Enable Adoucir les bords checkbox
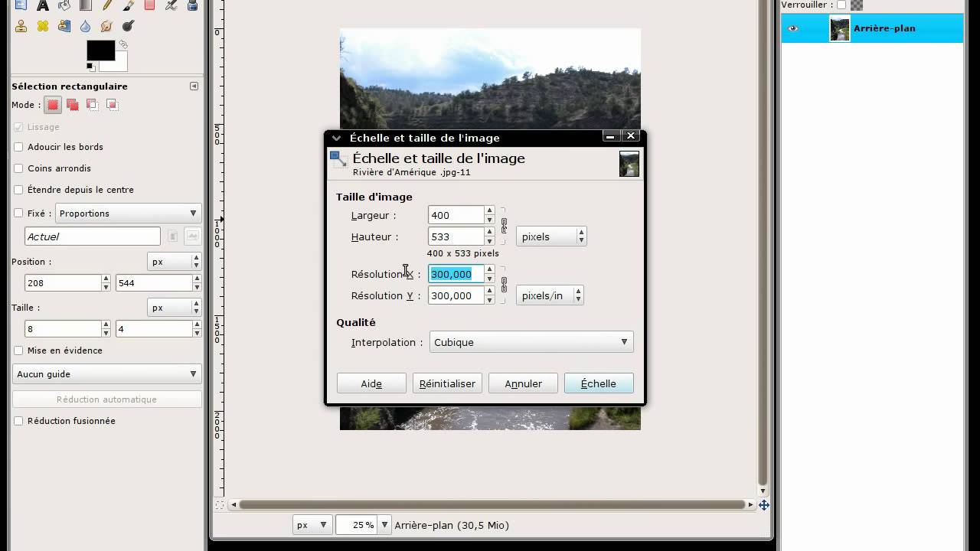980x551 pixels. [18, 147]
